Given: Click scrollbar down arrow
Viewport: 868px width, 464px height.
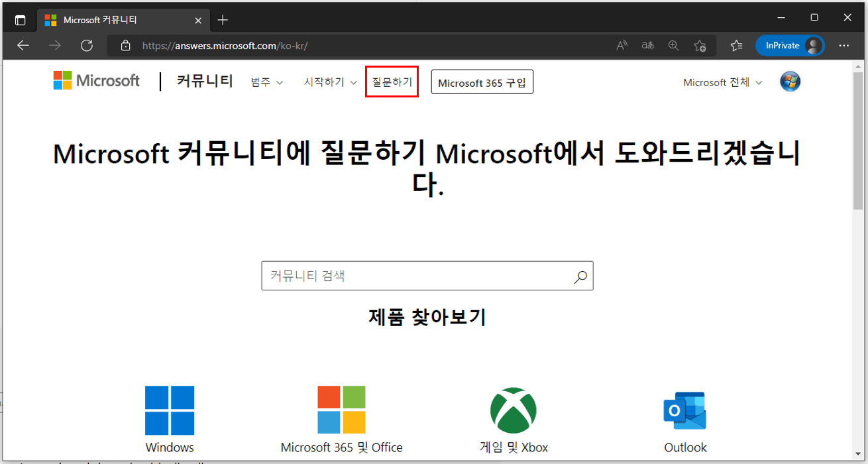Looking at the screenshot, I should pos(859,455).
